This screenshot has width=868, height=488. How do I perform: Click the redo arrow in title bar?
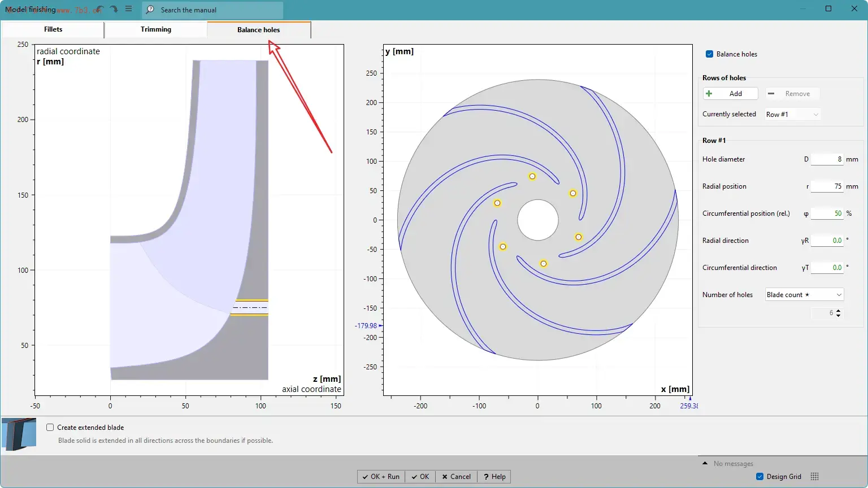[114, 10]
